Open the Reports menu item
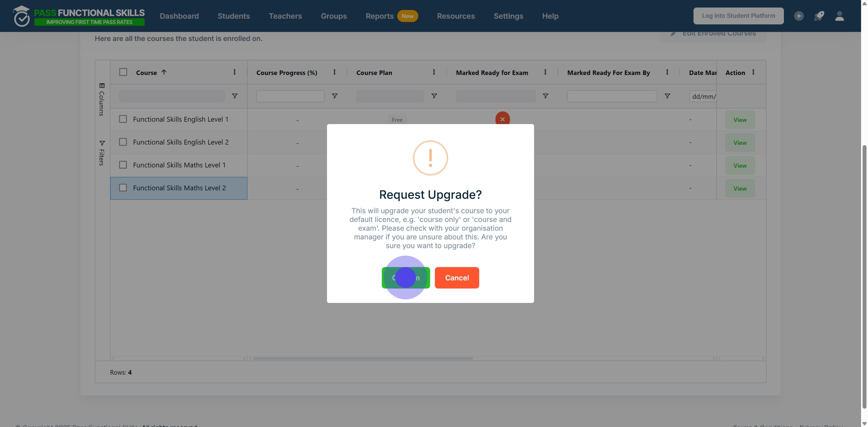The height and width of the screenshot is (427, 868). click(x=379, y=16)
